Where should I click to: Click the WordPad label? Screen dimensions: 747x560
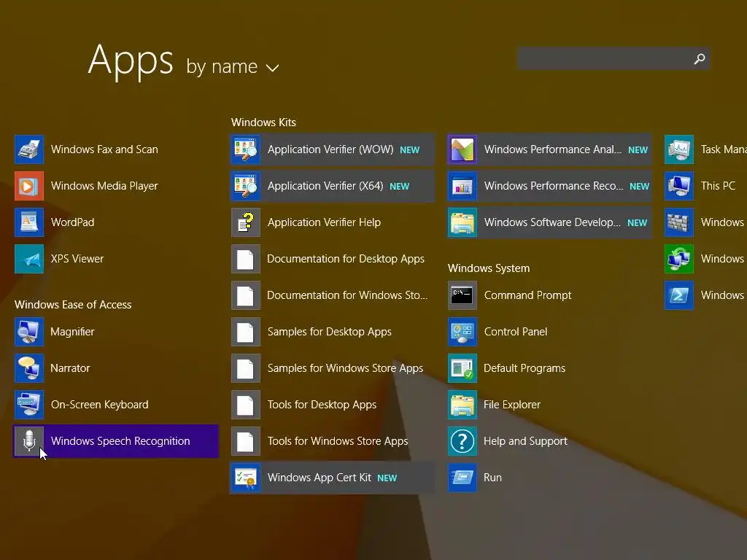tap(72, 222)
